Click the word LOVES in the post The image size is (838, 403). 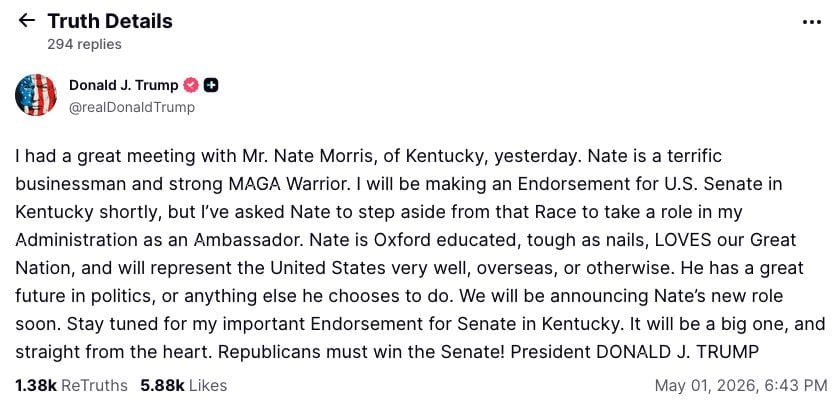tap(683, 240)
